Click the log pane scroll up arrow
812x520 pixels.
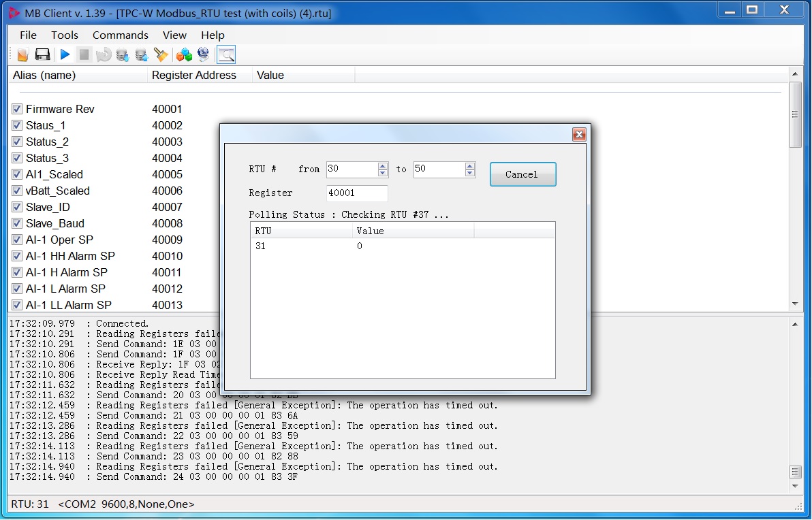795,324
